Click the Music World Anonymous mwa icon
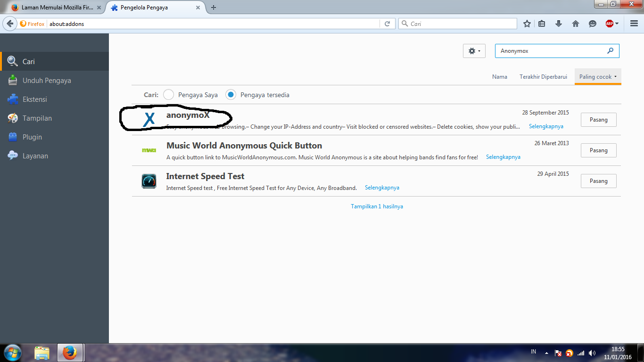The height and width of the screenshot is (362, 644). 149,150
